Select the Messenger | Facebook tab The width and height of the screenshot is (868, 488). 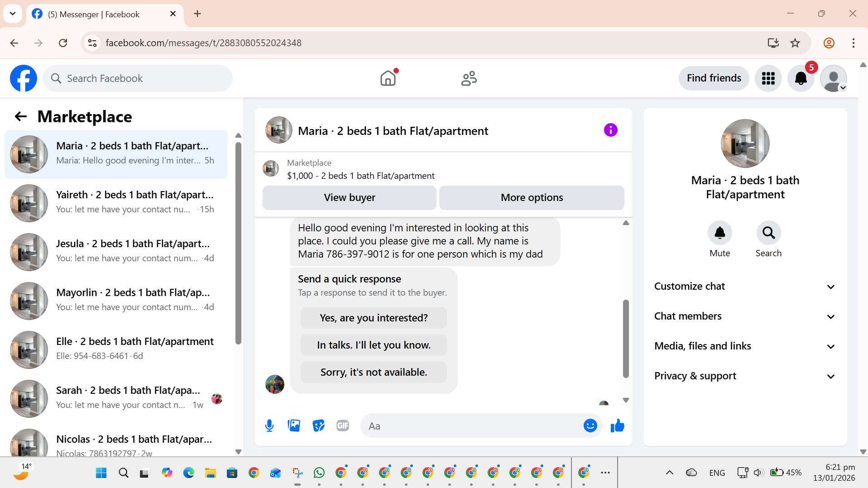[106, 14]
